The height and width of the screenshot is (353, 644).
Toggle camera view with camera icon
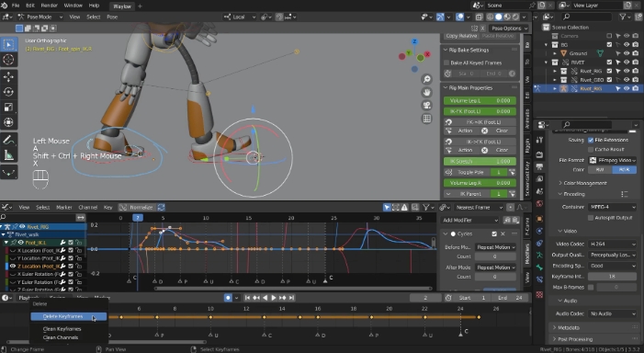point(427,106)
